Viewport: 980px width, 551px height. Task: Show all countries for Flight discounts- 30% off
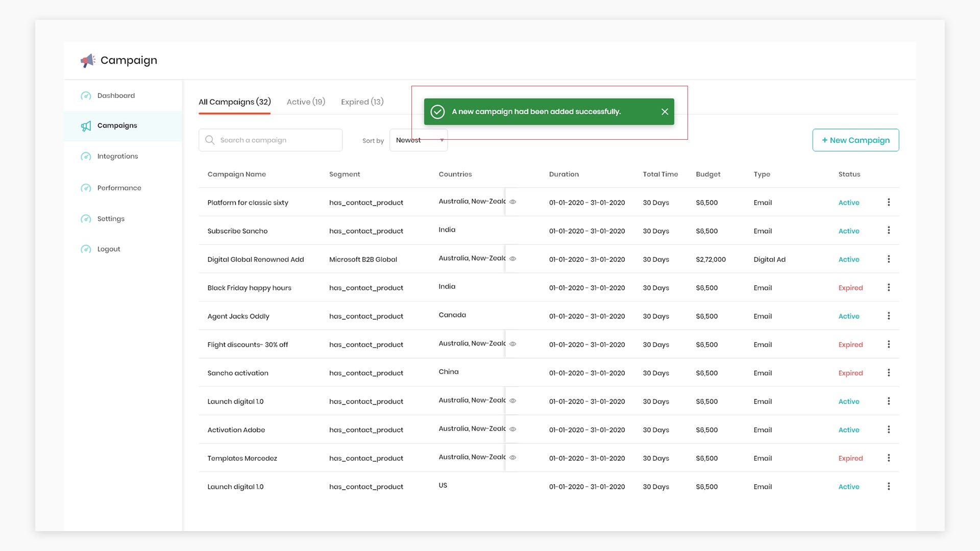click(513, 344)
